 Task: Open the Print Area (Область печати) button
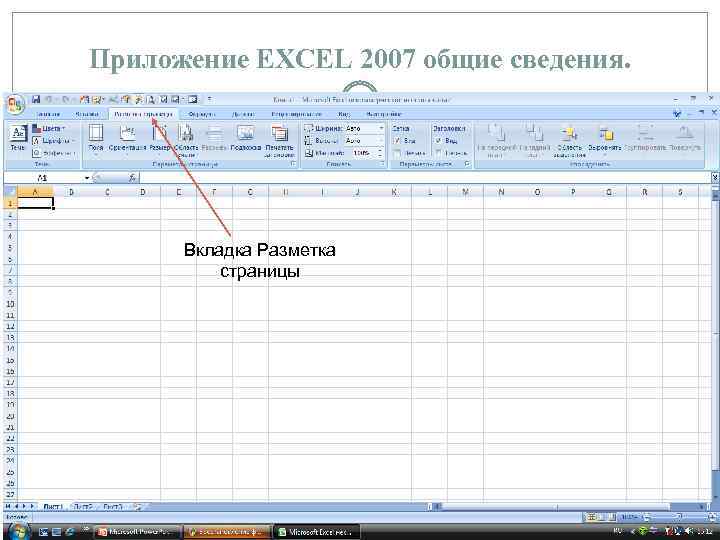tap(186, 141)
